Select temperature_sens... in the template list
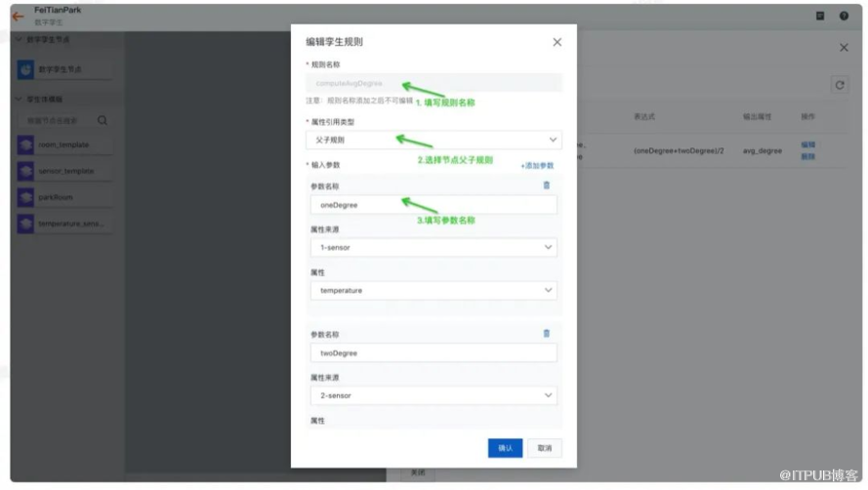Image resolution: width=868 pixels, height=490 pixels. (65, 224)
